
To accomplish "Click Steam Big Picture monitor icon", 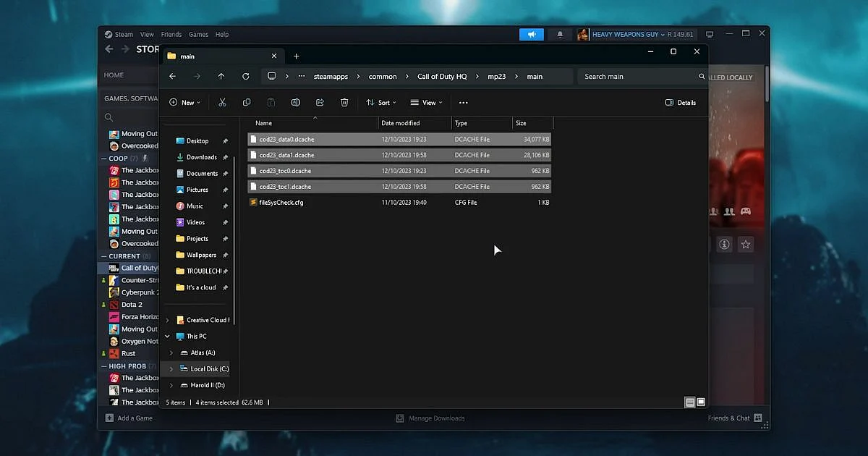I will [x=710, y=34].
